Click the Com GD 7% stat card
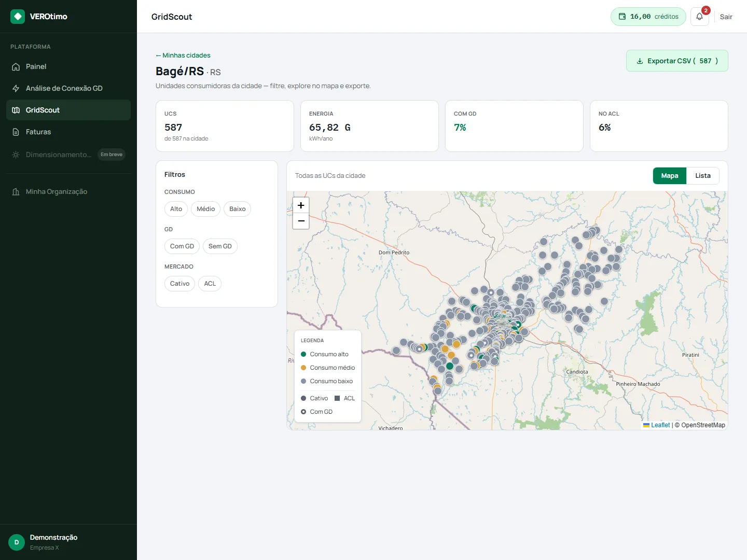Viewport: 747px width, 560px height. [514, 126]
